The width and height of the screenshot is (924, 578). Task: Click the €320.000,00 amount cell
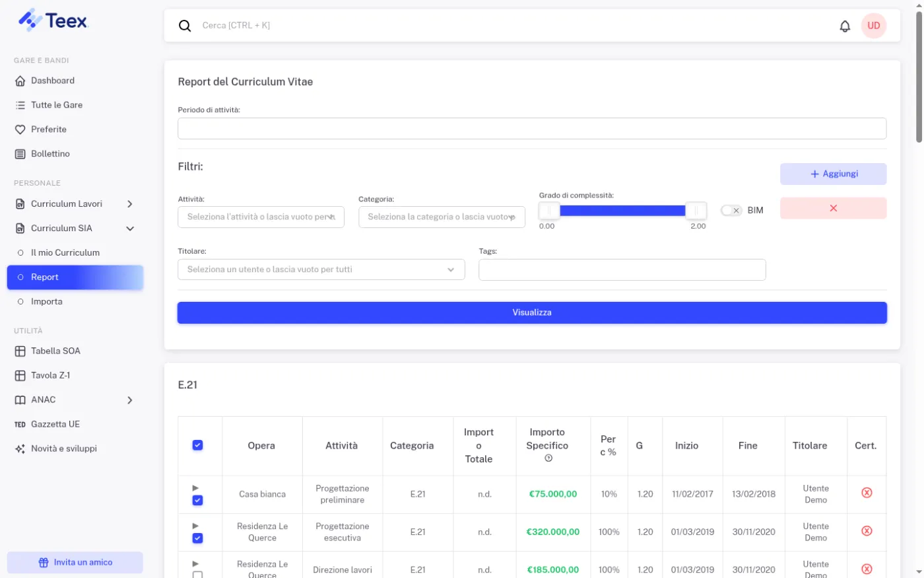pyautogui.click(x=553, y=532)
